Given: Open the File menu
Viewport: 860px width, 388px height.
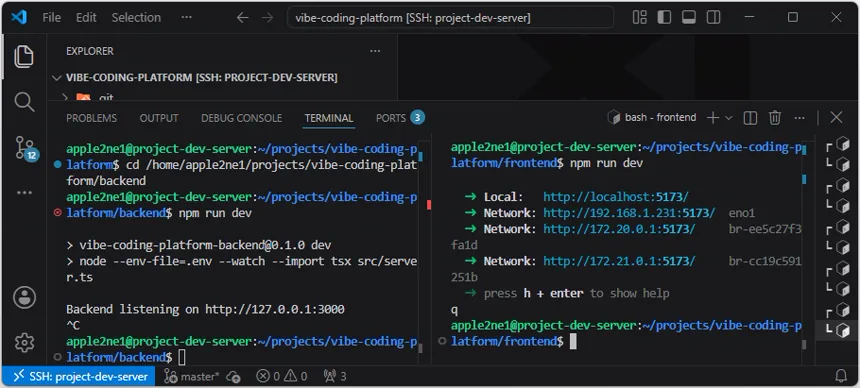Looking at the screenshot, I should point(52,18).
